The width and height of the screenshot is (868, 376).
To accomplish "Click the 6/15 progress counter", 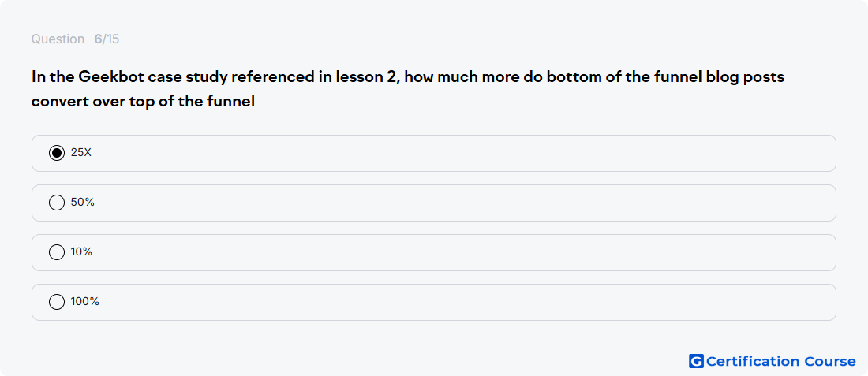I will [x=107, y=39].
